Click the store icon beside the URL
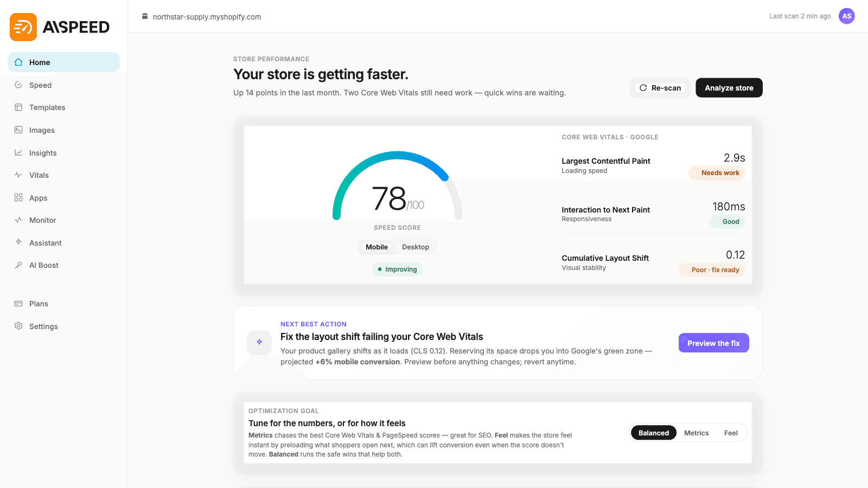The image size is (868, 488). [145, 16]
